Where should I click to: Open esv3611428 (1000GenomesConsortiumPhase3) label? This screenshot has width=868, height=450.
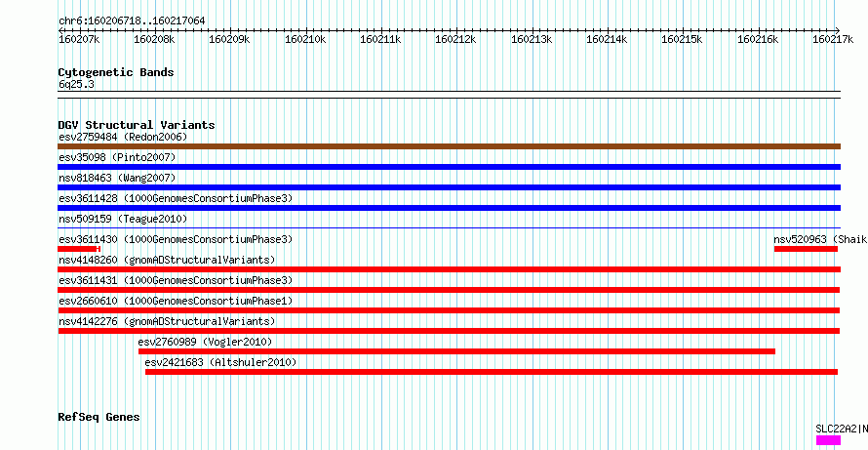pyautogui.click(x=176, y=198)
